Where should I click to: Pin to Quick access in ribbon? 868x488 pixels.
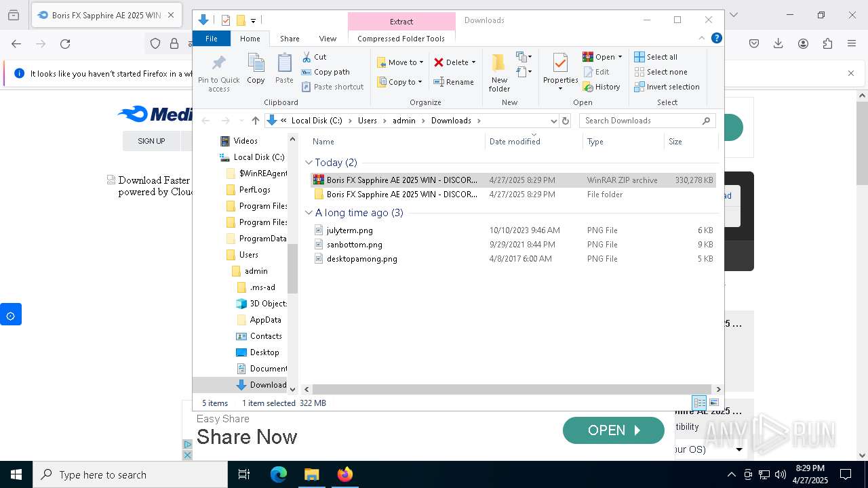(218, 73)
